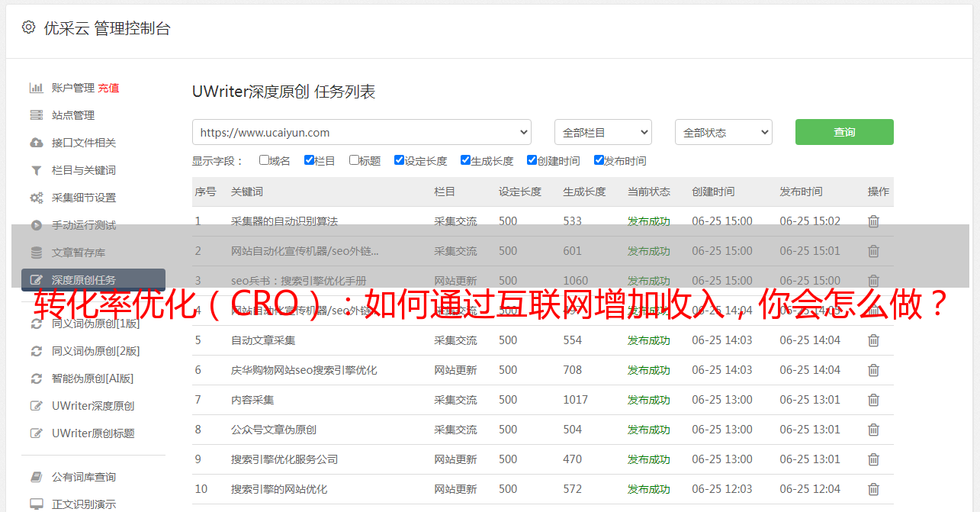Click the 网站更新 cell in the 搜索引擎的网站优化 row
The image size is (980, 512).
coord(456,489)
